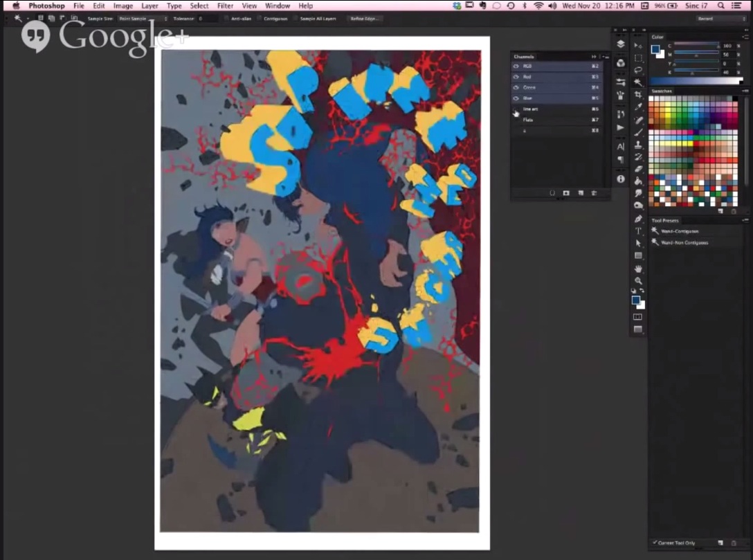
Task: Swap foreground and background colors
Action: [642, 291]
